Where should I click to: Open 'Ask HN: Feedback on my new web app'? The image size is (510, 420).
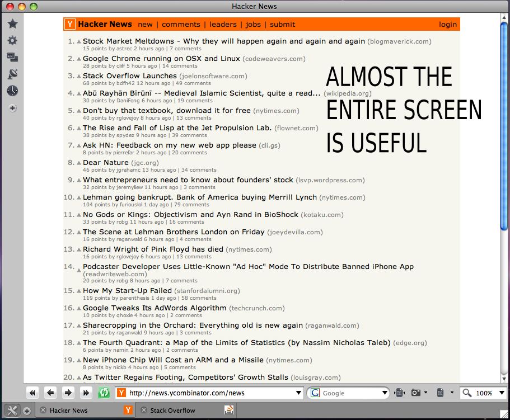pos(170,145)
